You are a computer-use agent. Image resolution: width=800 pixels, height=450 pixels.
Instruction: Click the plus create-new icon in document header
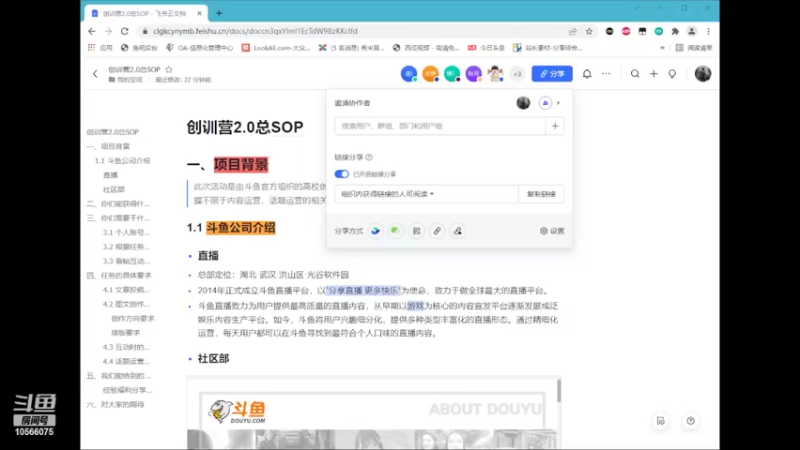pos(654,74)
